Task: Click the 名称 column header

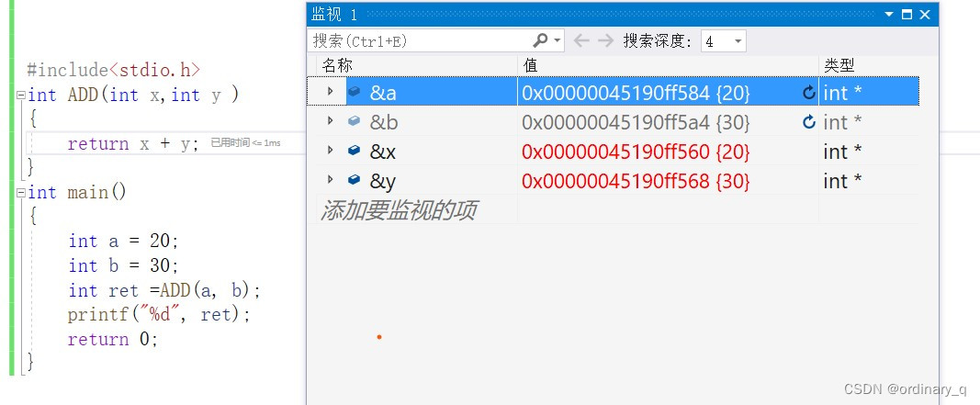Action: (417, 65)
